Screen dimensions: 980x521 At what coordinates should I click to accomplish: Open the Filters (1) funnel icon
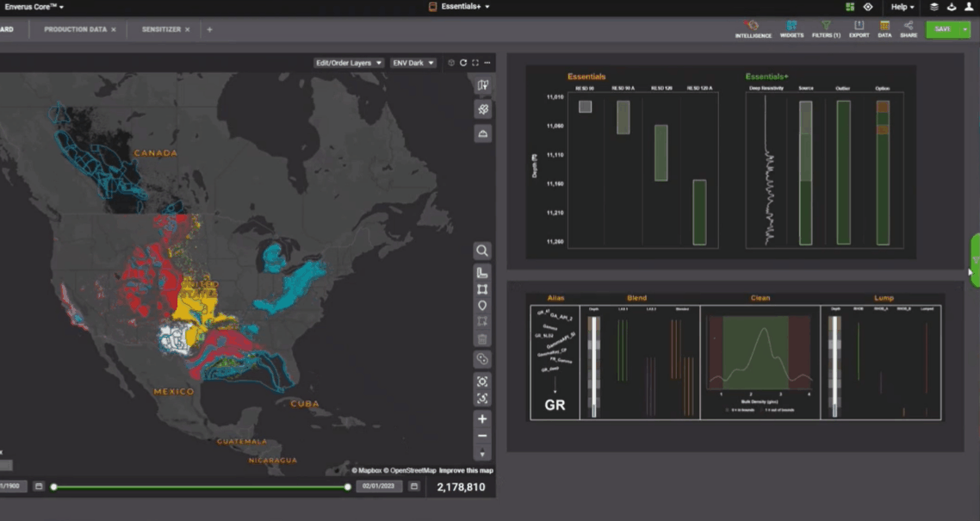click(826, 28)
